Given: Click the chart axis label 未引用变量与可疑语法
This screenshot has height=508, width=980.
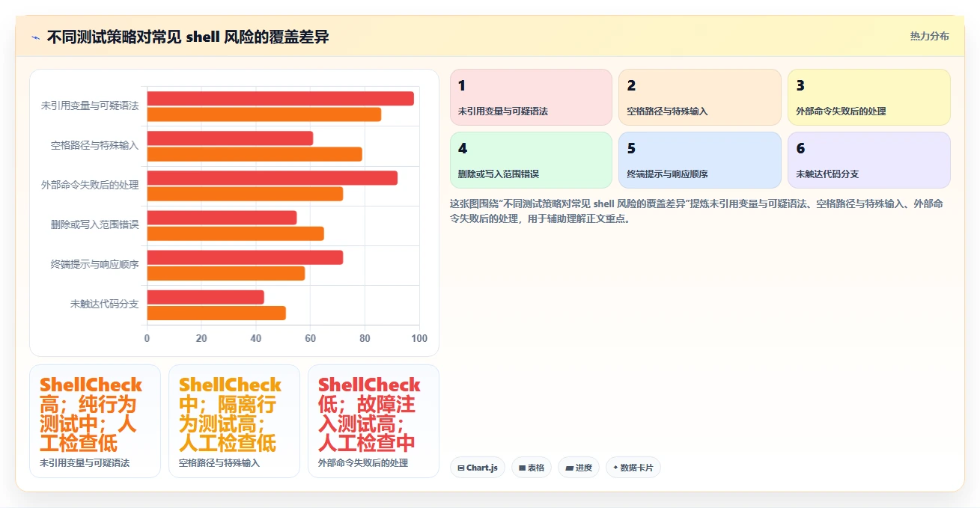Looking at the screenshot, I should pos(90,105).
